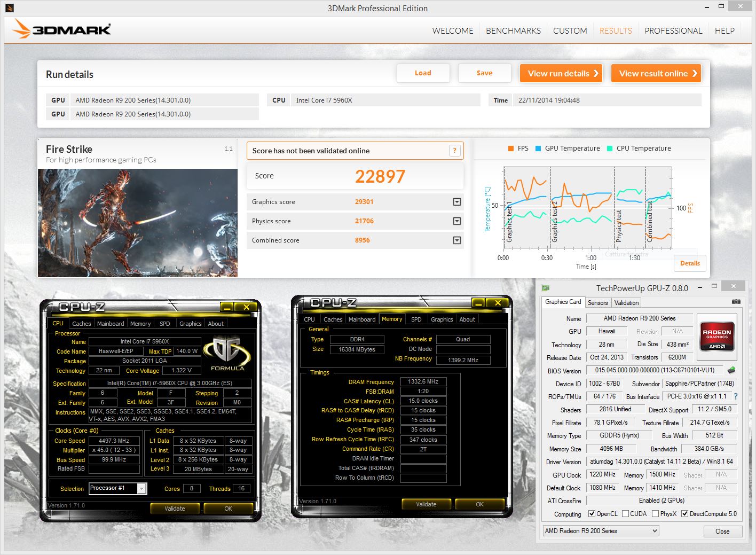The height and width of the screenshot is (555, 756).
Task: Open the SPD tab in CPU-Z Memory window
Action: (416, 319)
